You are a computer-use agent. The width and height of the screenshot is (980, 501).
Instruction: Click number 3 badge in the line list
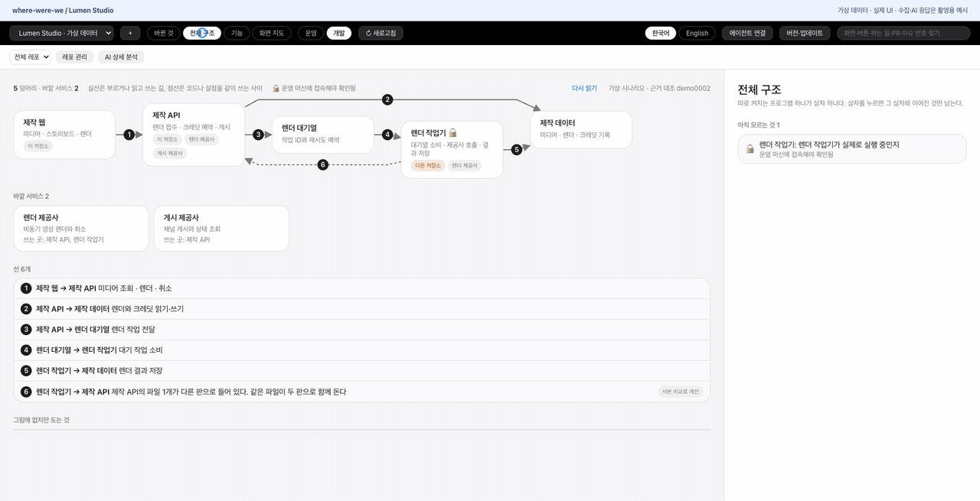pyautogui.click(x=26, y=330)
